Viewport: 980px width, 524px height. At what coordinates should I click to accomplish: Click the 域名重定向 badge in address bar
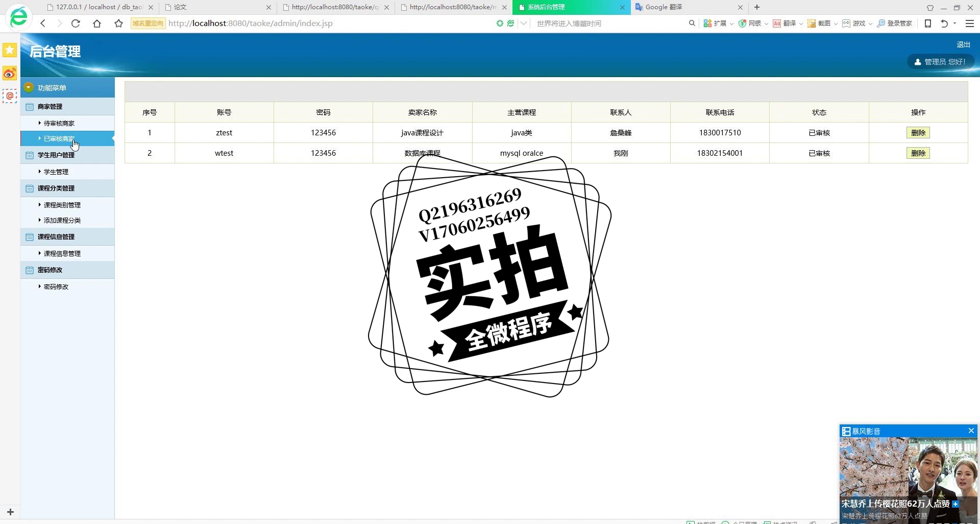(148, 23)
